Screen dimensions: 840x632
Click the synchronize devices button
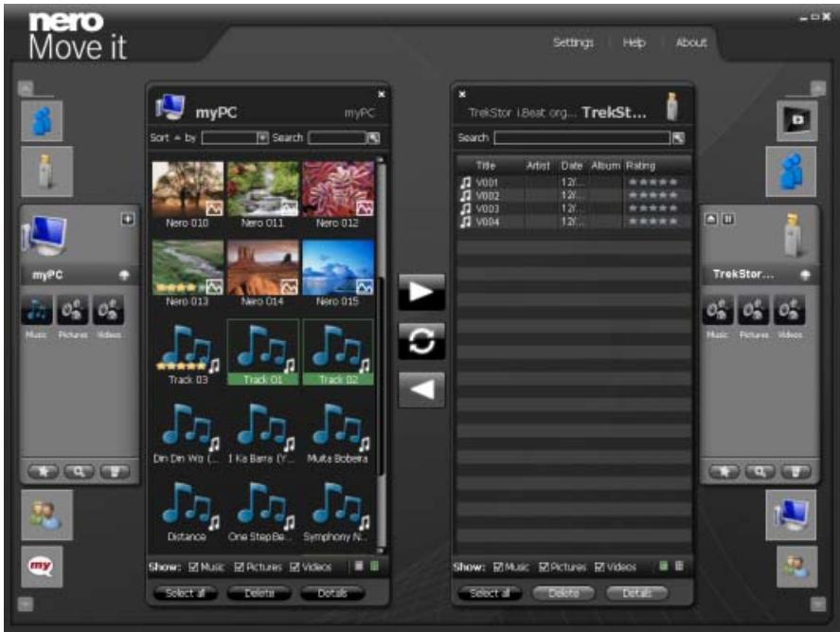point(421,341)
